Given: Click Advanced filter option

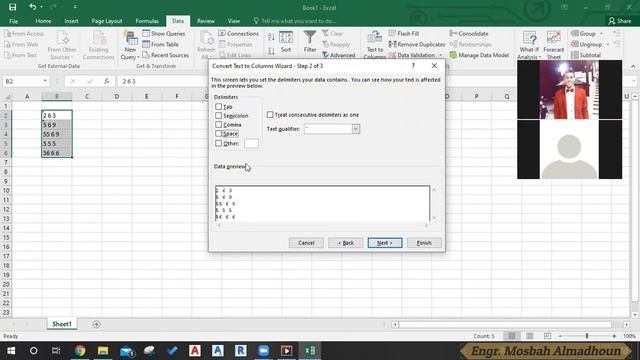Looking at the screenshot, I should tap(338, 55).
